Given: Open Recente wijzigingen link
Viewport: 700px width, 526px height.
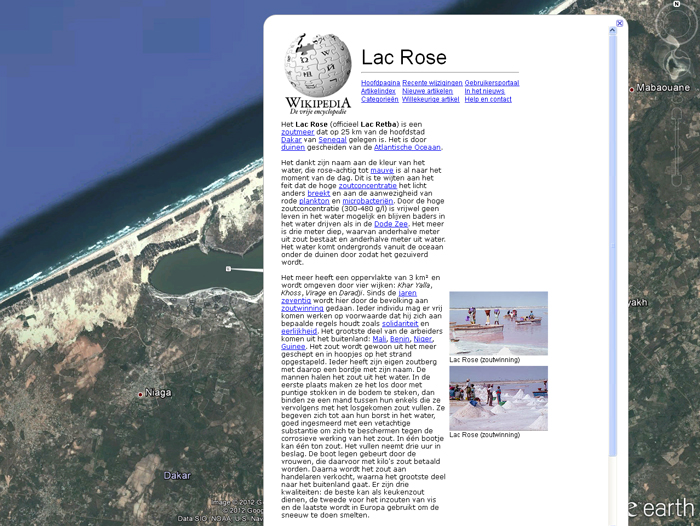Looking at the screenshot, I should 432,83.
